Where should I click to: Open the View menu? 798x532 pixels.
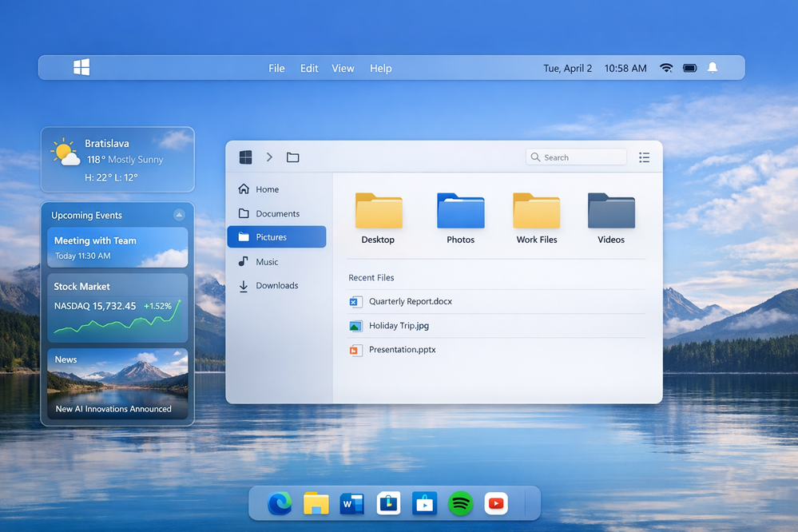343,68
